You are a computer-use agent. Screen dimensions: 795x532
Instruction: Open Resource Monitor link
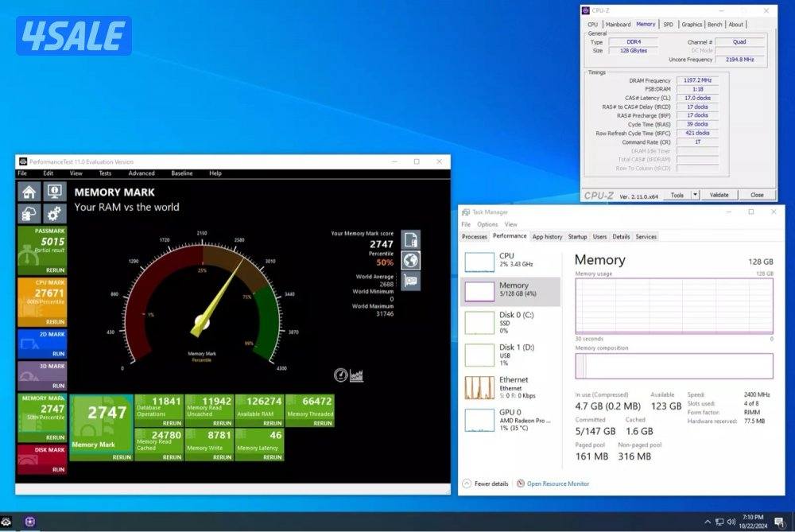tap(557, 483)
